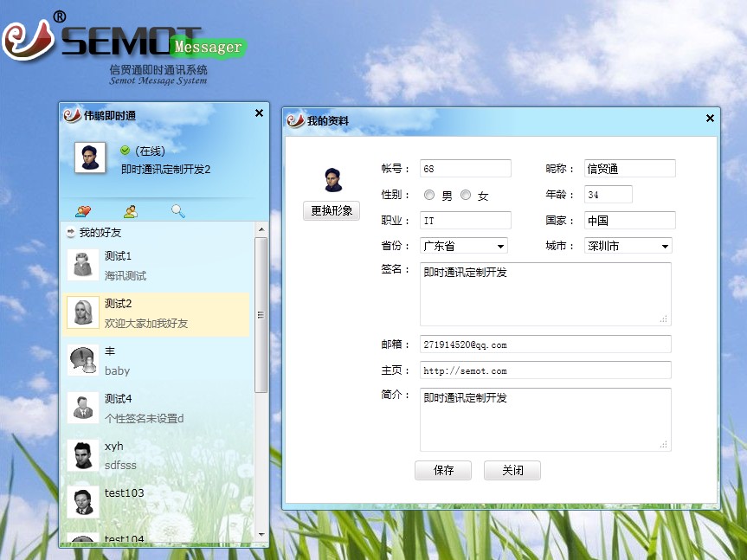This screenshot has width=747, height=560.
Task: Open the 城市 dropdown
Action: click(628, 246)
